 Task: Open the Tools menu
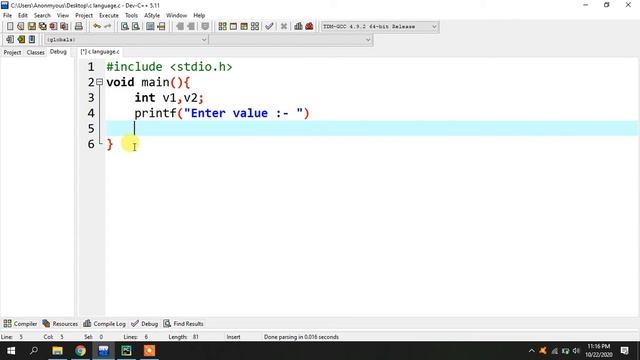tap(131, 15)
